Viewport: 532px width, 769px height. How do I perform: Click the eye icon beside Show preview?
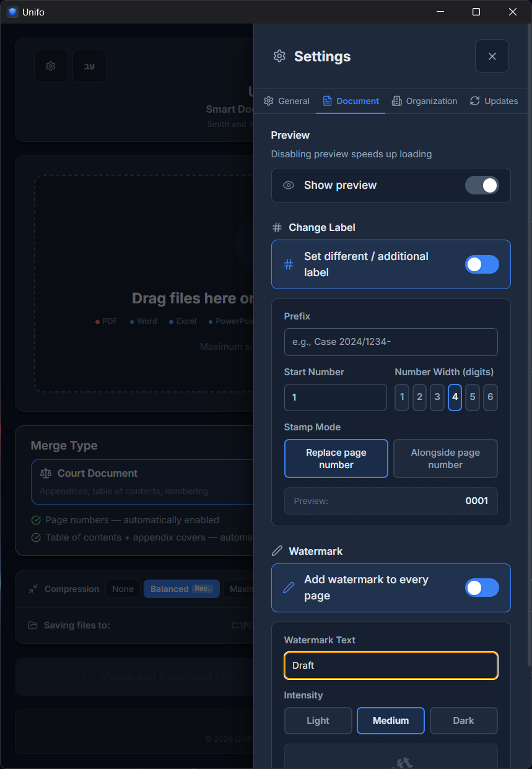[x=289, y=185]
